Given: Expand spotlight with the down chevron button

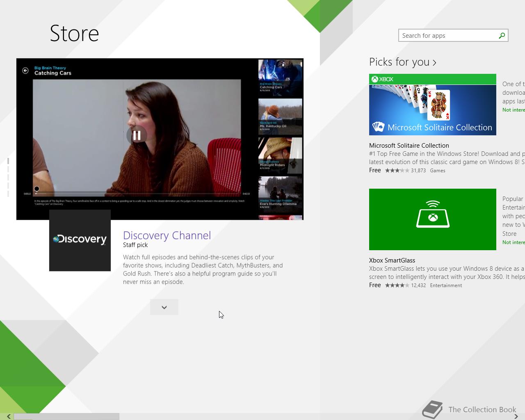Looking at the screenshot, I should (x=164, y=307).
